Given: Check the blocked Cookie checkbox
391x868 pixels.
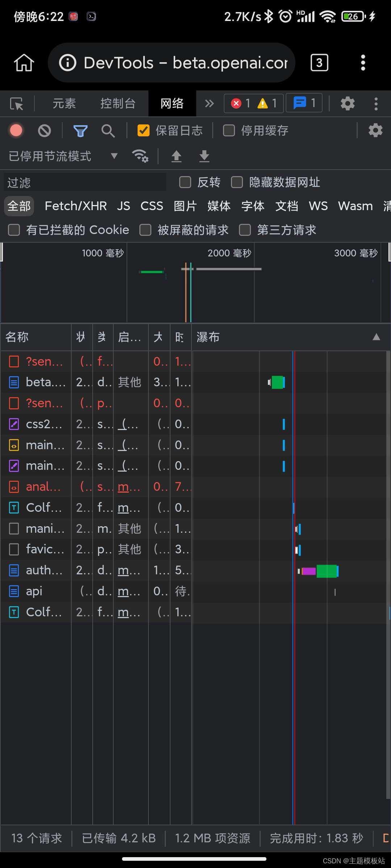Looking at the screenshot, I should pyautogui.click(x=14, y=230).
